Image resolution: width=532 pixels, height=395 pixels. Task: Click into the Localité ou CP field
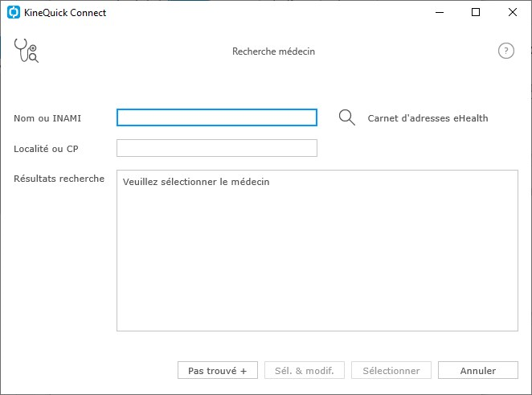pos(217,148)
